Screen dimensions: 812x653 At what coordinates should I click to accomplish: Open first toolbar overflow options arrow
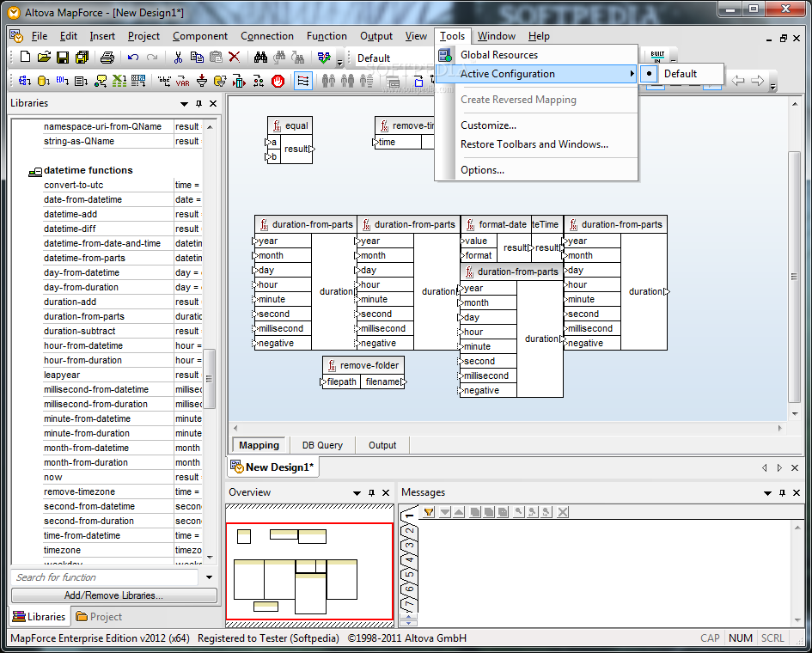339,62
